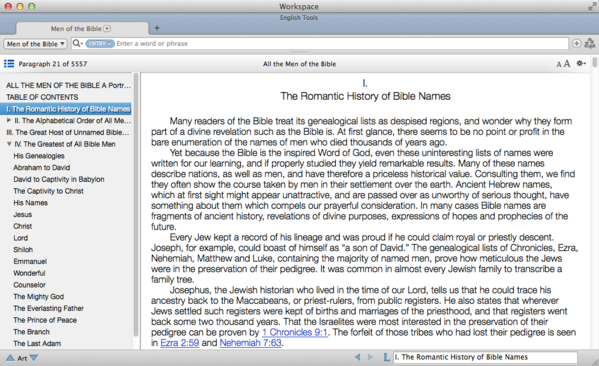
Task: Select TABLE OF CONTENTS entry
Action: 42,97
